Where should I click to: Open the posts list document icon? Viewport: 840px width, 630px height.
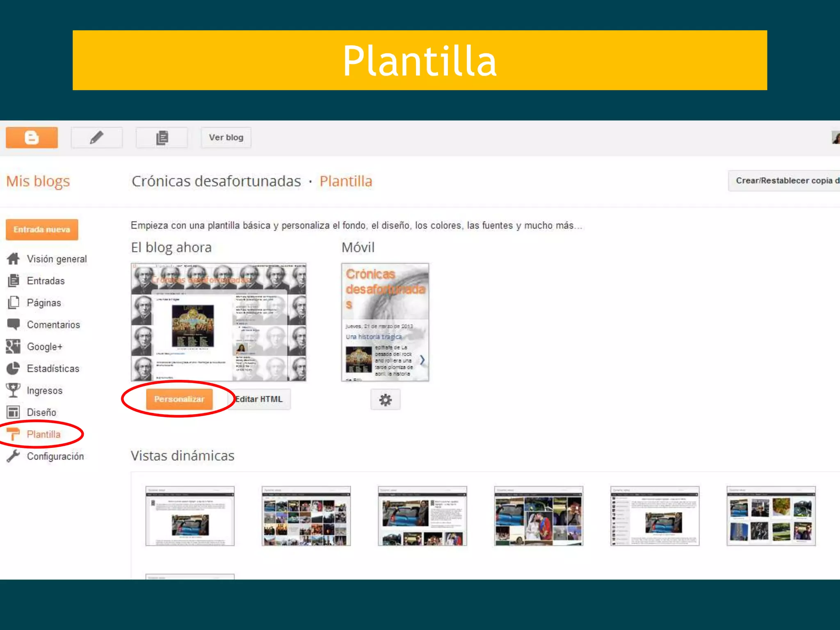[x=162, y=137]
